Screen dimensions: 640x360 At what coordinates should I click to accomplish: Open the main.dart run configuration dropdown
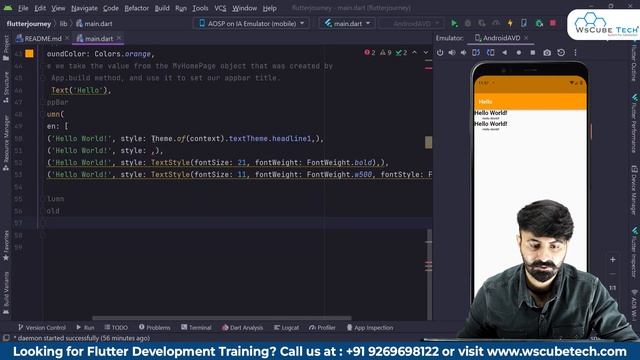(347, 23)
